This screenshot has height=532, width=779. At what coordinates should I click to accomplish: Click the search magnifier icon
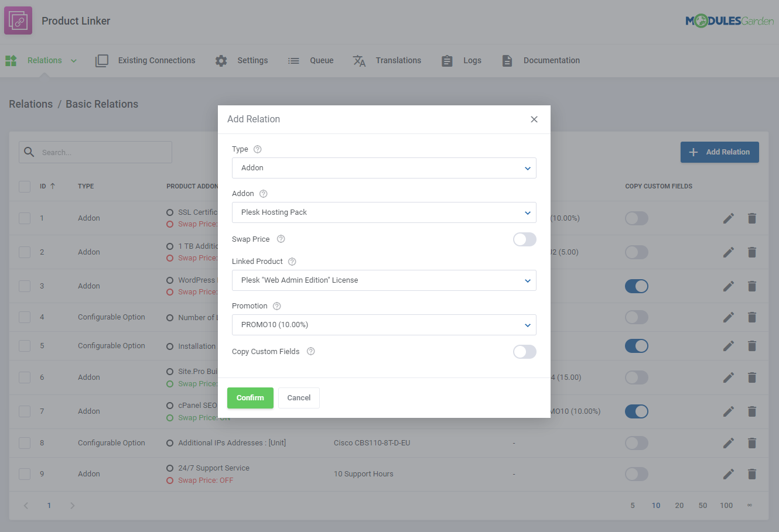pyautogui.click(x=29, y=152)
